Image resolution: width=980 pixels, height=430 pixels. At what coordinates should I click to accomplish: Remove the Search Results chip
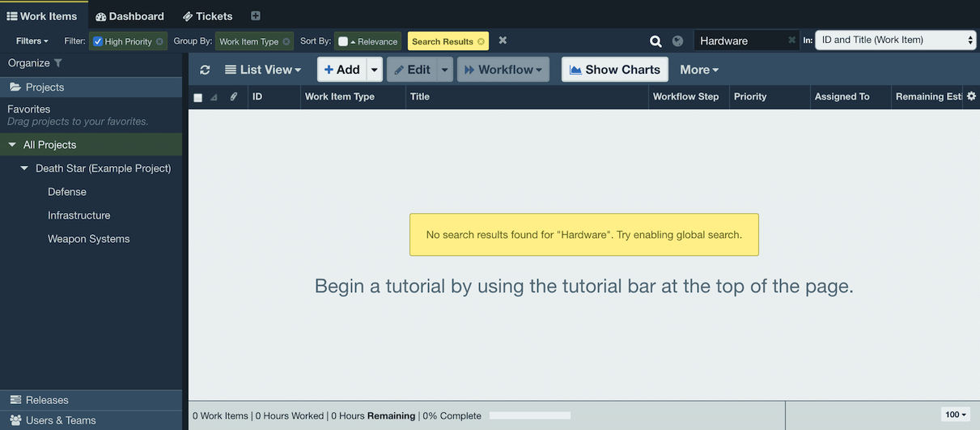[482, 41]
